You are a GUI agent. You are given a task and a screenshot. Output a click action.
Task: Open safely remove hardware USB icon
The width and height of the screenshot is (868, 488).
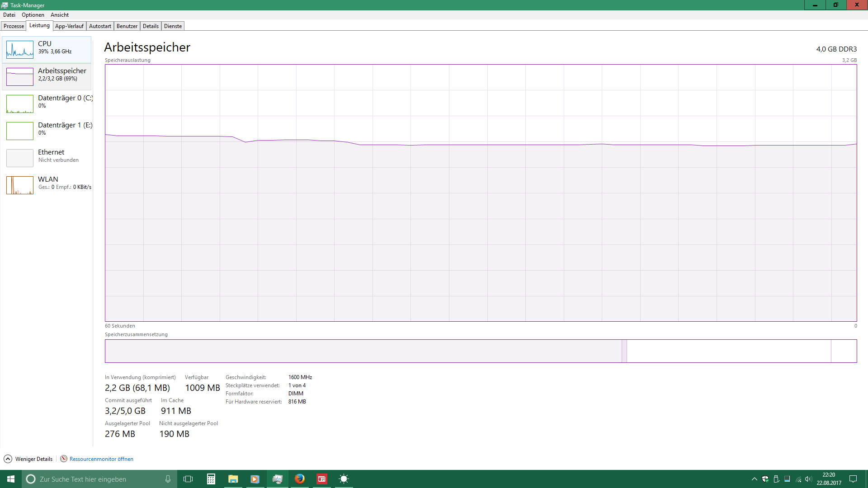[x=776, y=479]
